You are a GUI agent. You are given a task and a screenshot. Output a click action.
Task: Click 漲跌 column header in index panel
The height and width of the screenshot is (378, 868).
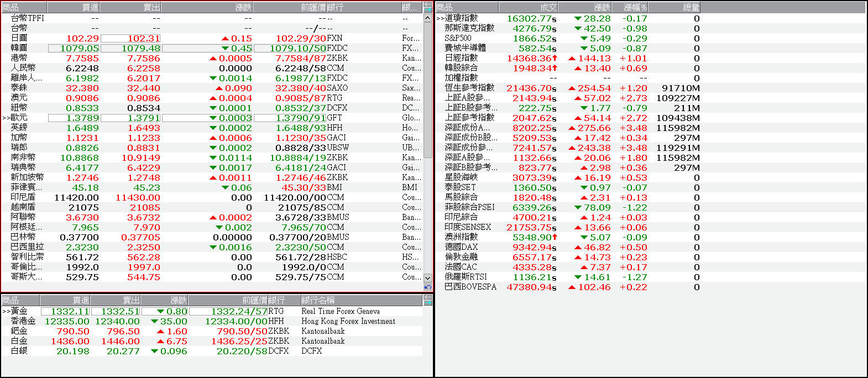[585, 7]
